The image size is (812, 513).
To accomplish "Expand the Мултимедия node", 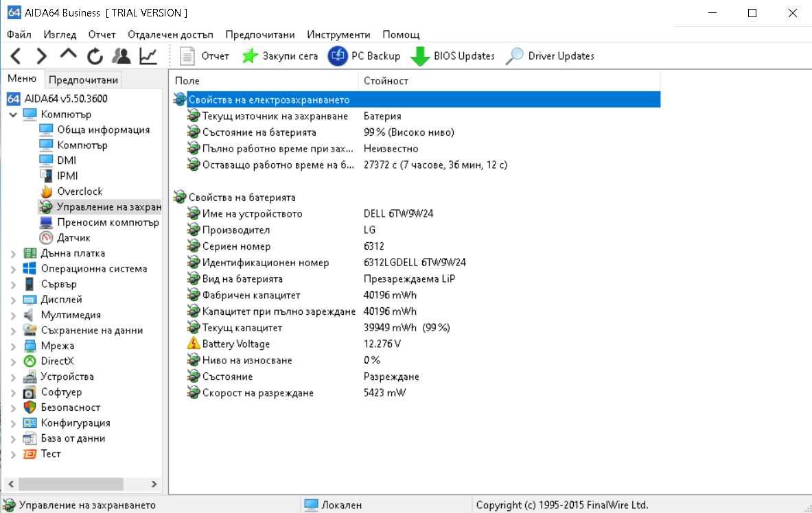I will click(x=13, y=315).
